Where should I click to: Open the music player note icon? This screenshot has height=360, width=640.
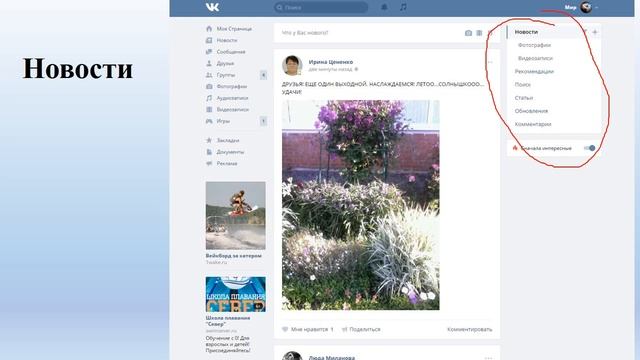(403, 7)
